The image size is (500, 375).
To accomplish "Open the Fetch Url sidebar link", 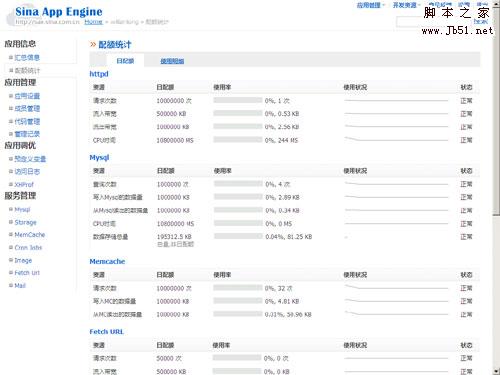I will [x=27, y=273].
